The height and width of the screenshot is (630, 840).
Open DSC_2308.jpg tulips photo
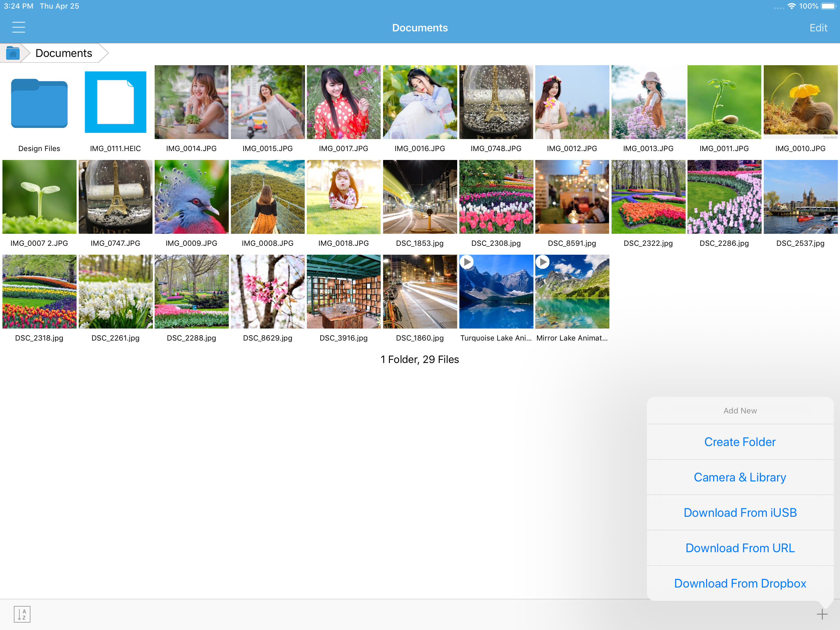point(496,197)
